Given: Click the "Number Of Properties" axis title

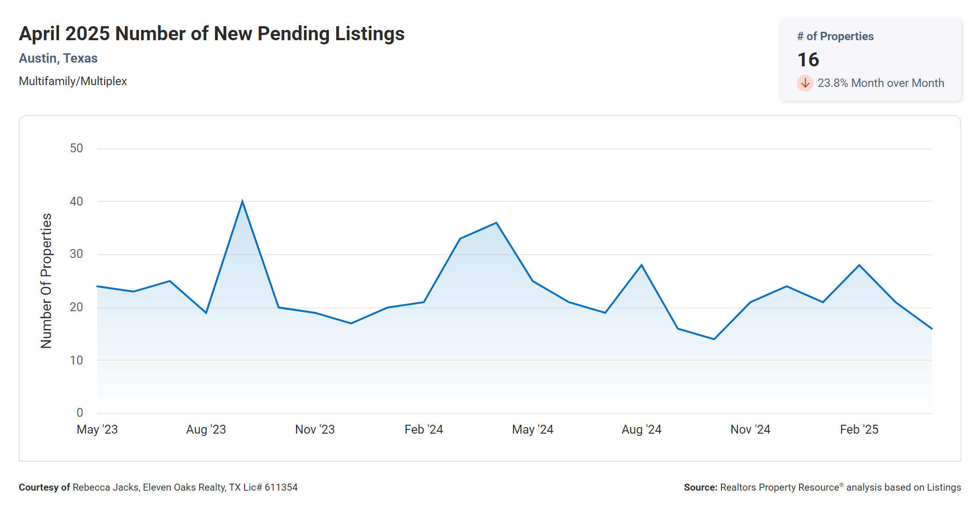Looking at the screenshot, I should pos(46,280).
